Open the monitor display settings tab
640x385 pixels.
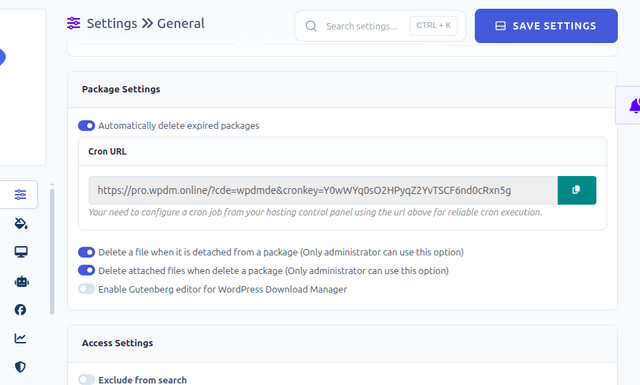pos(21,252)
